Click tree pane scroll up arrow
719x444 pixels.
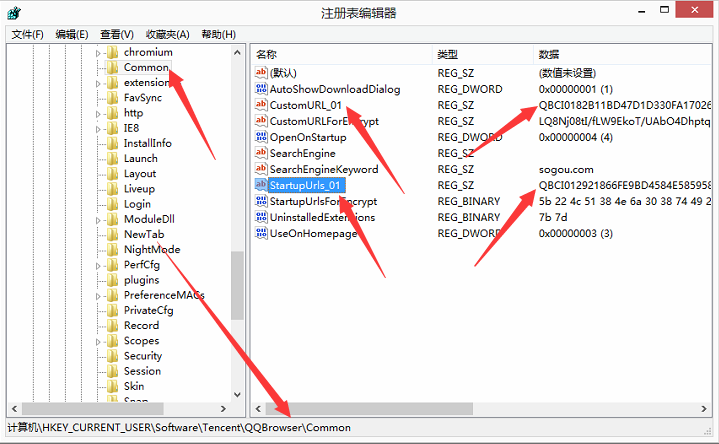237,52
